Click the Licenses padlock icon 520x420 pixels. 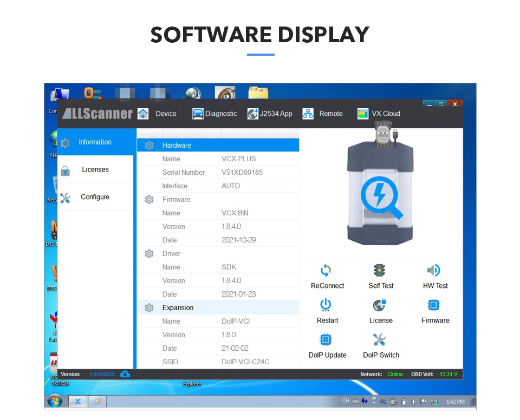66,170
